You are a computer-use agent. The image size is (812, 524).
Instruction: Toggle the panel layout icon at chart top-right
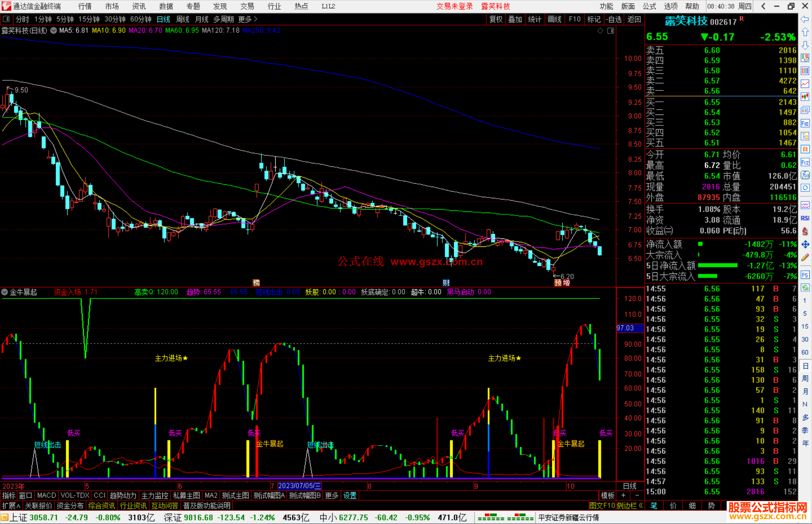[x=611, y=30]
